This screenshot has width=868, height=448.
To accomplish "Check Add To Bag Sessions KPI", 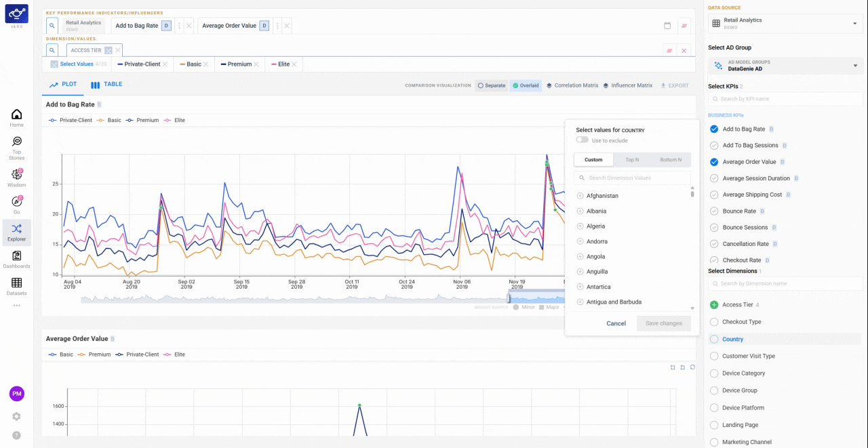I will pyautogui.click(x=714, y=146).
